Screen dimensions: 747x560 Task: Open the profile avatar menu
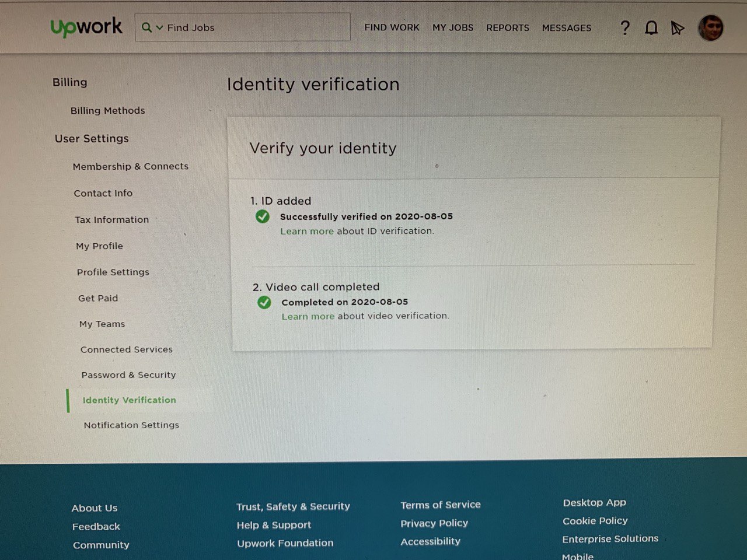tap(710, 27)
